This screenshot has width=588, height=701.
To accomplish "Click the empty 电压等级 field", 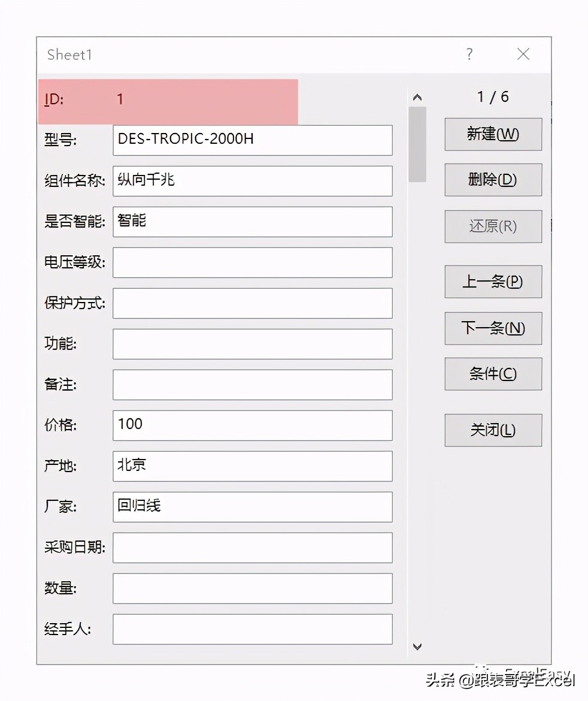I will click(x=252, y=262).
